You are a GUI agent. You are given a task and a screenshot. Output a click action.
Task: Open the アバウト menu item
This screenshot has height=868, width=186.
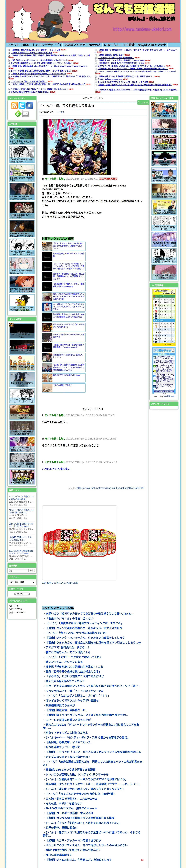click(13, 45)
